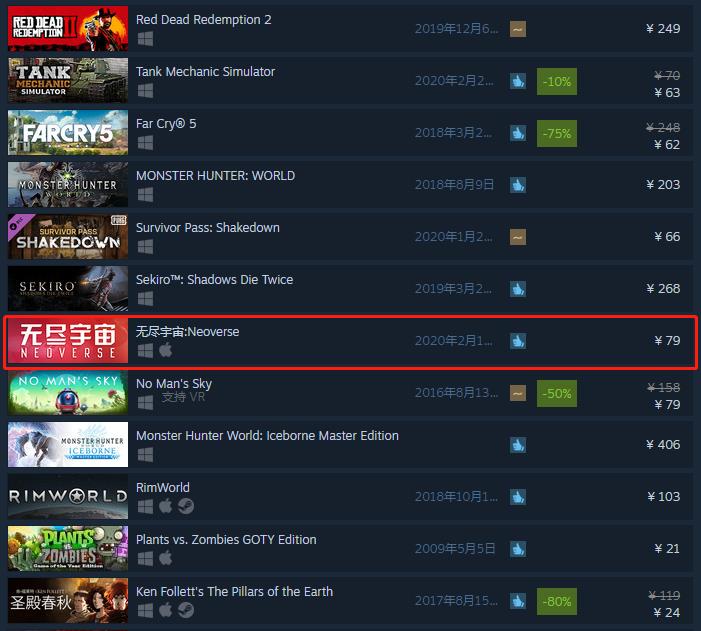The image size is (701, 631).
Task: Click the -80% discount badge for Pillars of the Earth
Action: pyautogui.click(x=557, y=601)
